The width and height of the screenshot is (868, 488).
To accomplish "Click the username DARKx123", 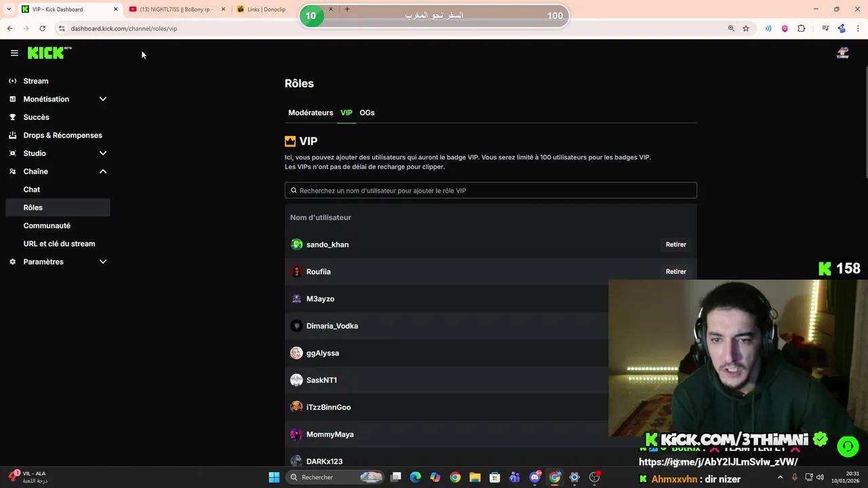I will click(324, 462).
